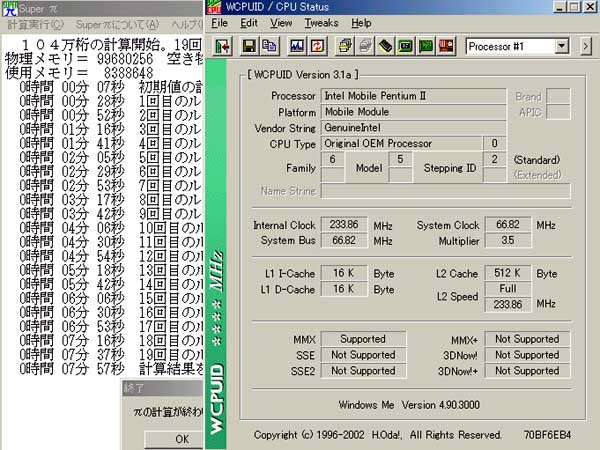Viewport: 600px width, 450px height.
Task: Open the View menu in WCPUID
Action: coord(281,23)
